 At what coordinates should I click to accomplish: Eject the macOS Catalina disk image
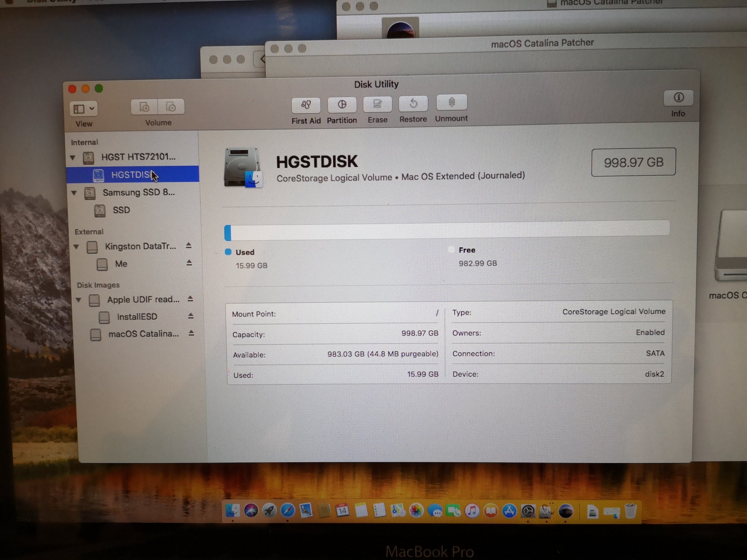tap(191, 333)
